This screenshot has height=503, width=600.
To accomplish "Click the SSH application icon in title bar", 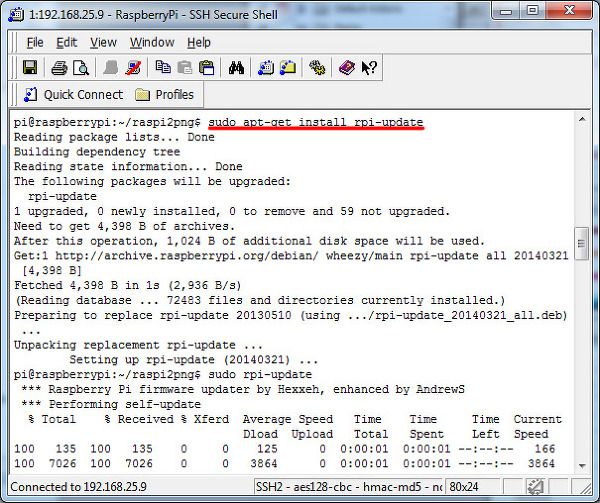I will click(15, 15).
